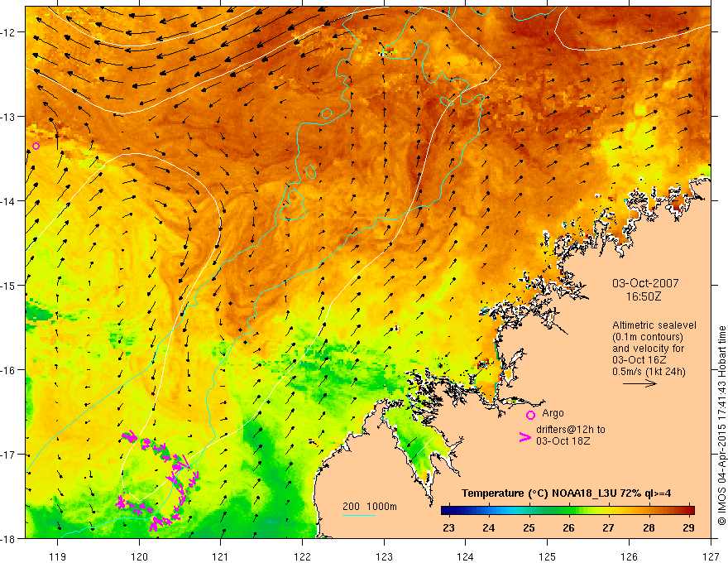Click the longitude axis label "127"
The image size is (728, 563).
pos(711,556)
